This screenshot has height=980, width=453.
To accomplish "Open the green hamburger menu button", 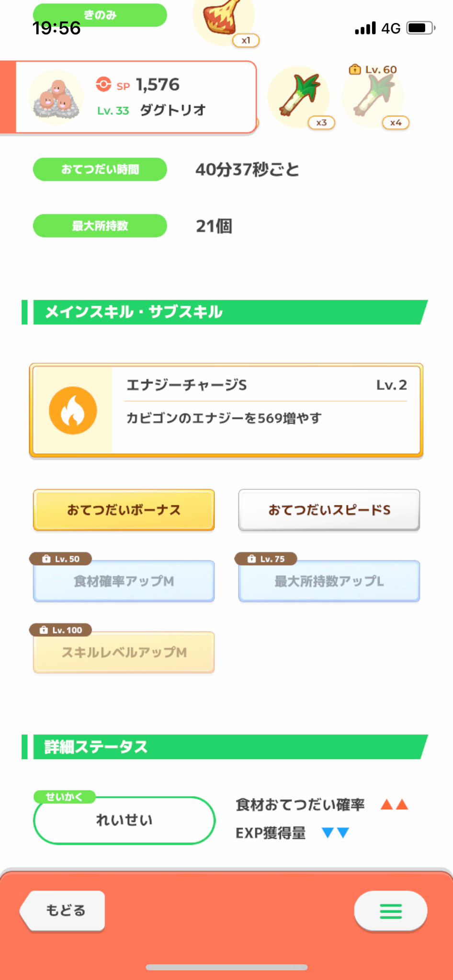I will pyautogui.click(x=391, y=911).
